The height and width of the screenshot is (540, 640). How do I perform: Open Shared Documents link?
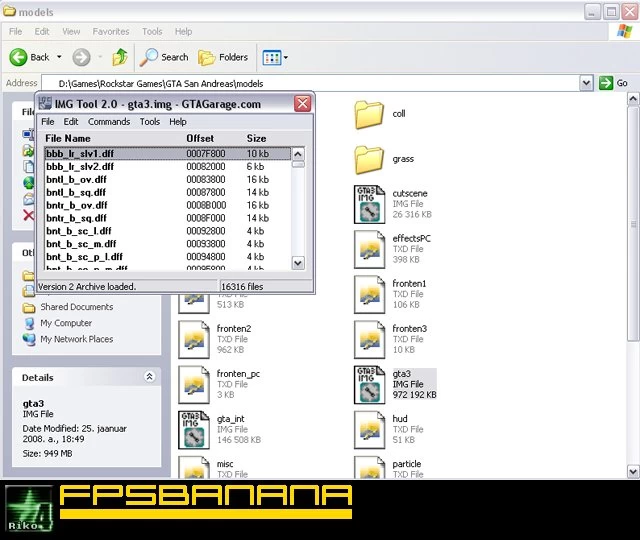pyautogui.click(x=76, y=307)
